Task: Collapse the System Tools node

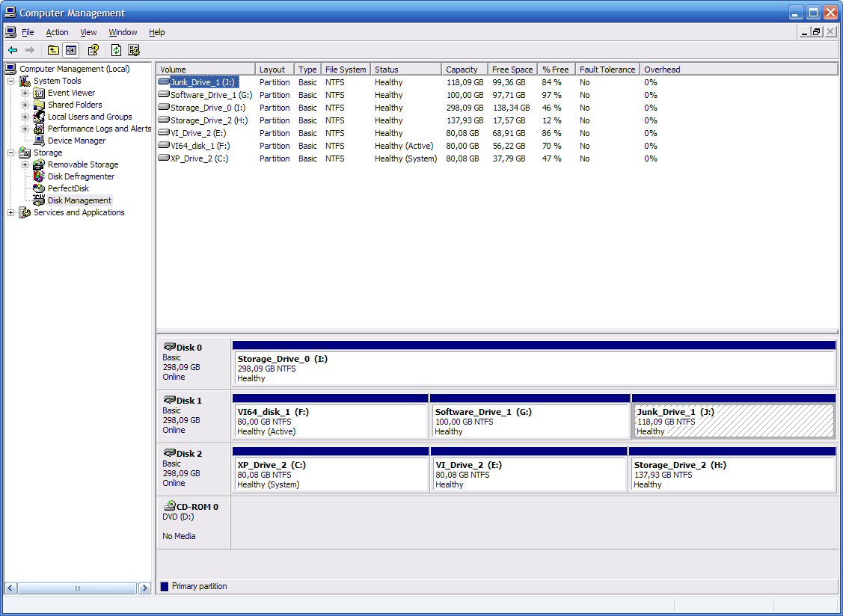Action: [x=11, y=81]
